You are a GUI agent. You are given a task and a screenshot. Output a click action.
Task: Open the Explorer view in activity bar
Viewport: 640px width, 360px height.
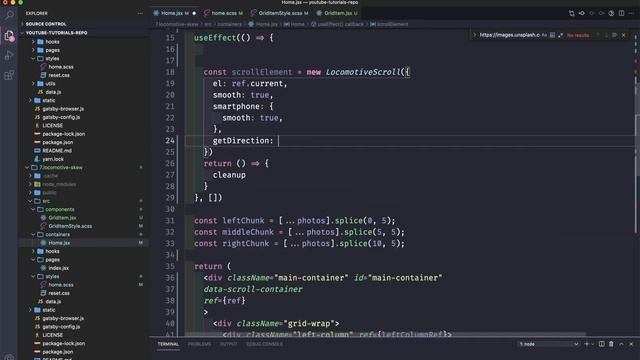pos(9,36)
